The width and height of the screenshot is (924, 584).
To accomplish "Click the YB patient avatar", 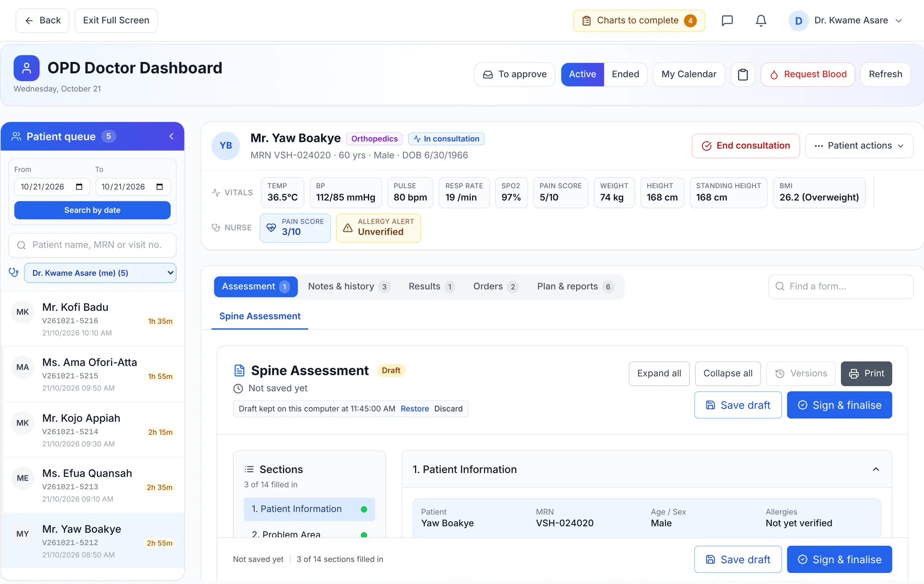I will click(226, 146).
